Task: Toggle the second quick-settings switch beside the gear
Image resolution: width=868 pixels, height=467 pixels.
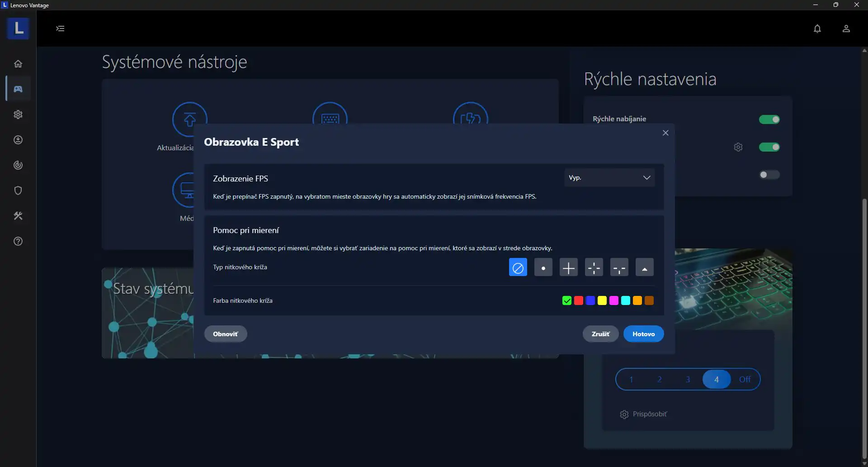Action: (x=769, y=147)
